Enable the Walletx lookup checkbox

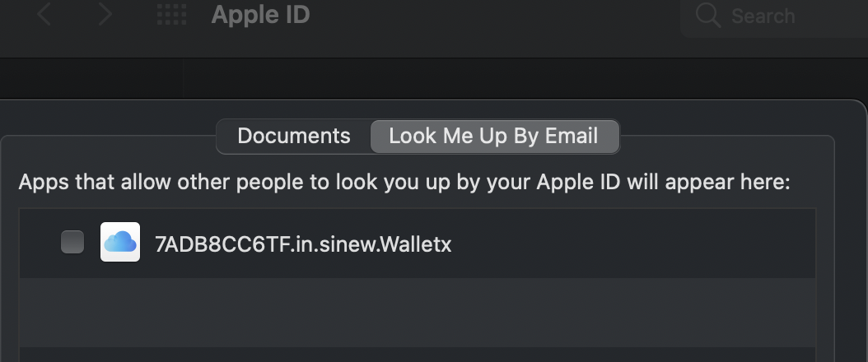[x=72, y=243]
